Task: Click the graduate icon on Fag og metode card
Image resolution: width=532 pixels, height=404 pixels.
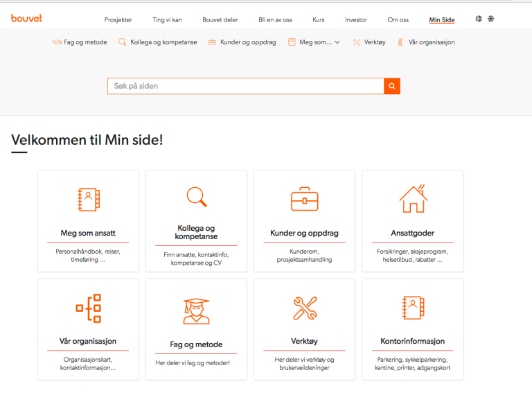Action: (x=197, y=311)
